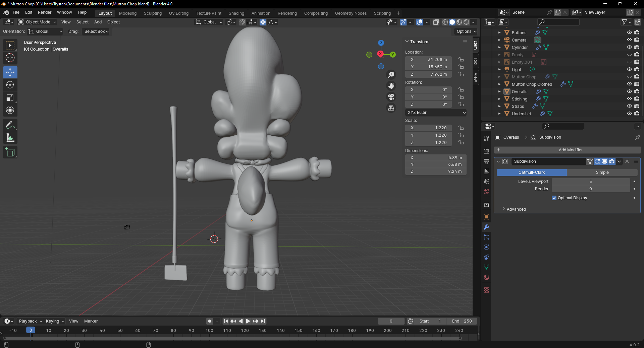Toggle camera view in viewport
This screenshot has width=644, height=348.
tap(391, 97)
